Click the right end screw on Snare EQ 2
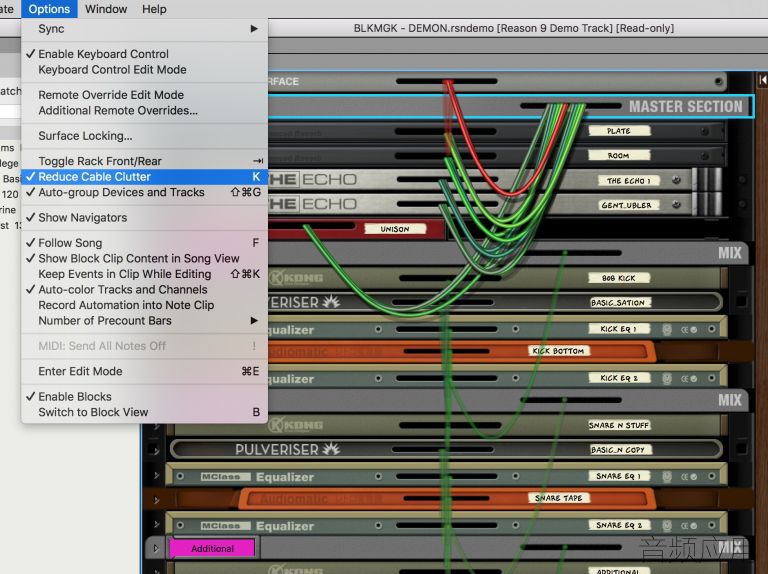Screen dimensions: 768x574 (x=712, y=525)
